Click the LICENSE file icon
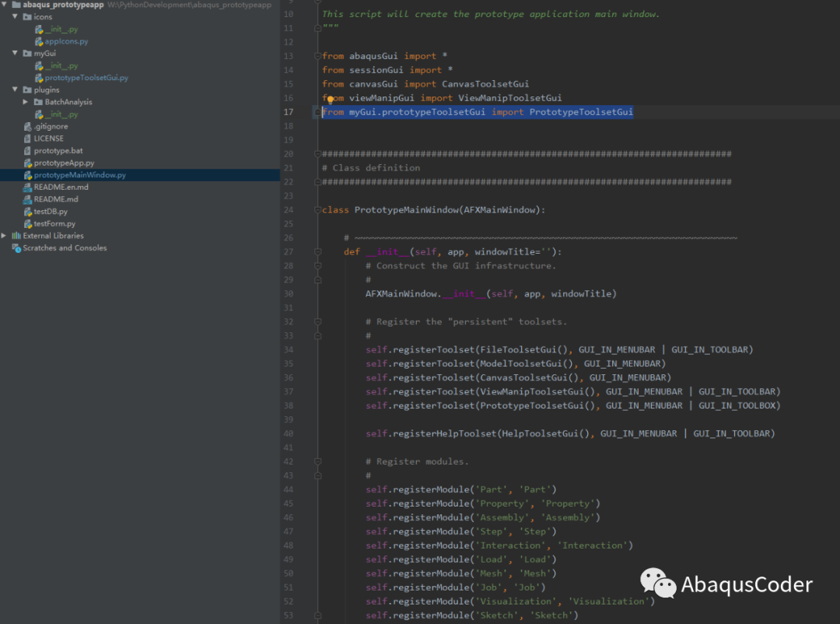 pos(27,138)
